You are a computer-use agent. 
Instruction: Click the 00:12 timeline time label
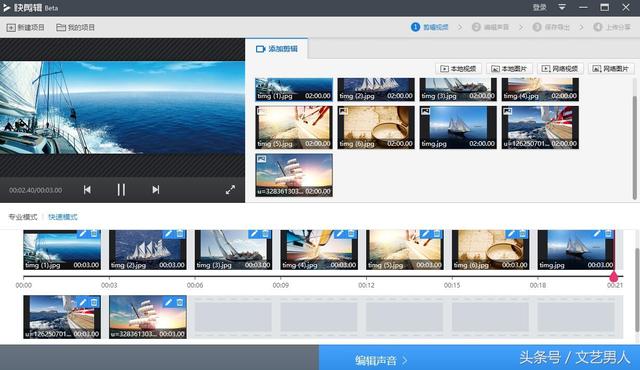pos(367,285)
